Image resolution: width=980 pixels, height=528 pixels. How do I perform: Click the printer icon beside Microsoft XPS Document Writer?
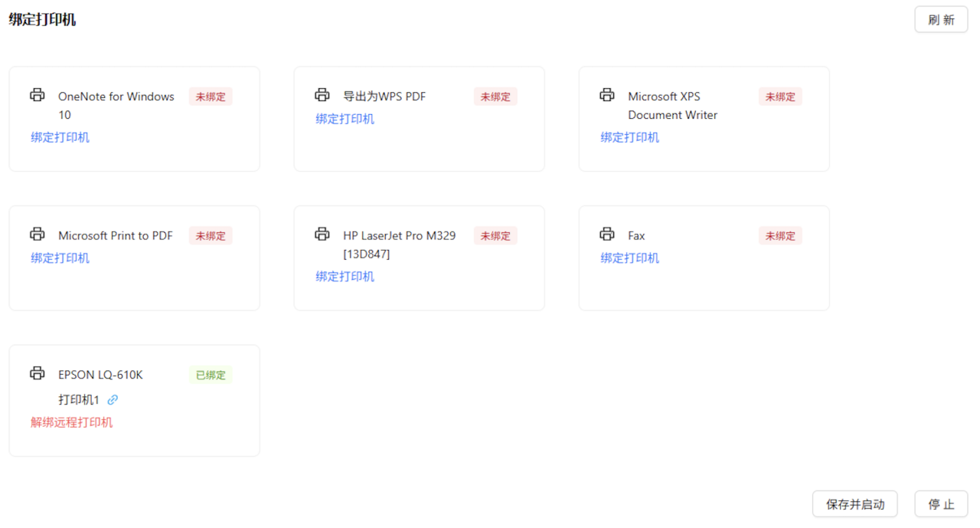[x=606, y=95]
